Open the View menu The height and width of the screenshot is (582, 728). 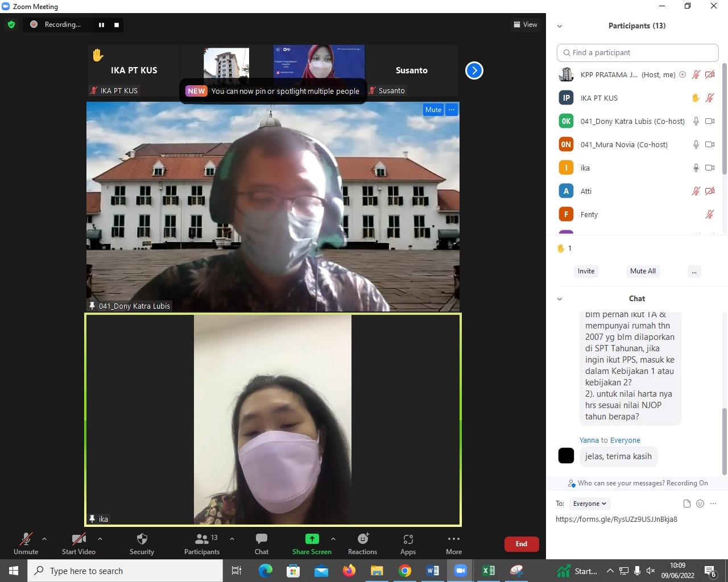click(x=526, y=24)
